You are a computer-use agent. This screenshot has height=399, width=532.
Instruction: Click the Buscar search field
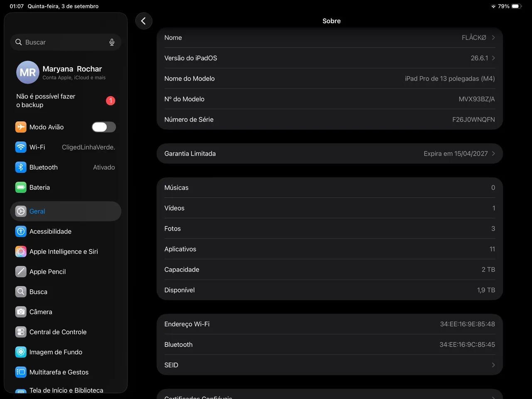66,42
